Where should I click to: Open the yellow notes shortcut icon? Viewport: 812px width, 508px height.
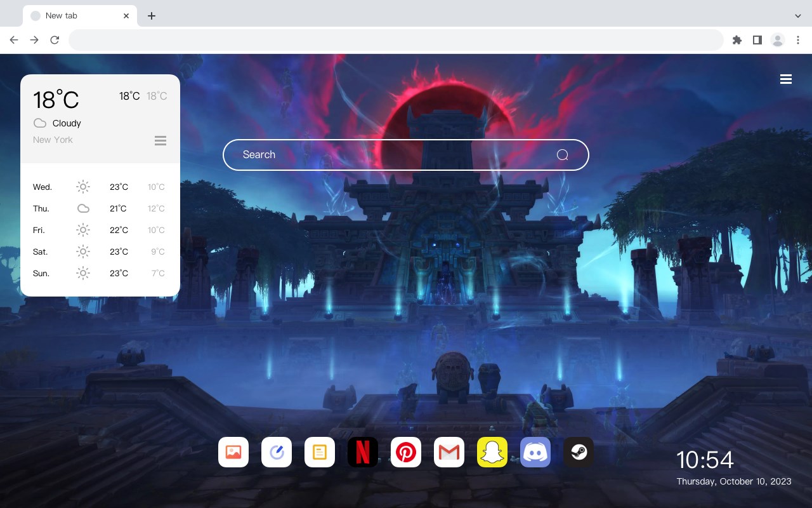pyautogui.click(x=320, y=452)
